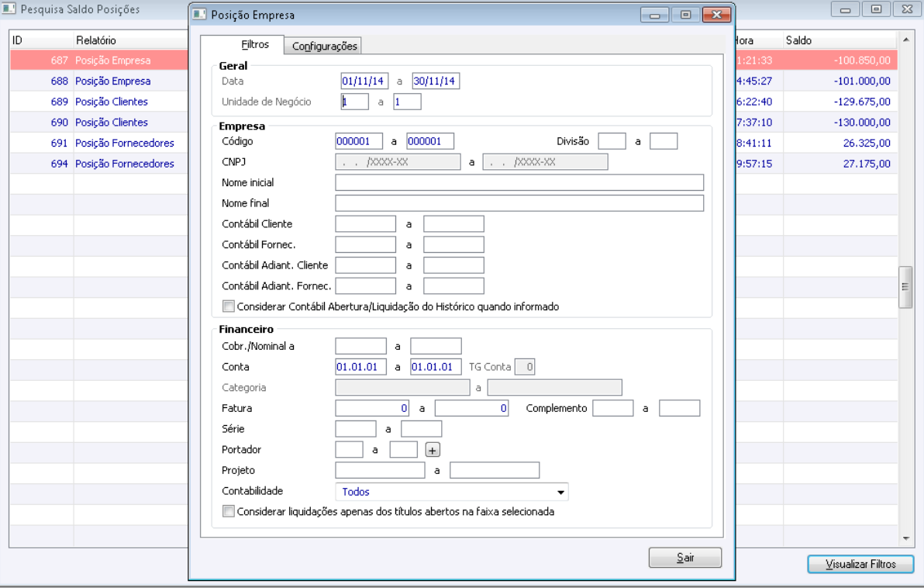The width and height of the screenshot is (924, 588).
Task: Click the first Projeto field
Action: coord(380,470)
